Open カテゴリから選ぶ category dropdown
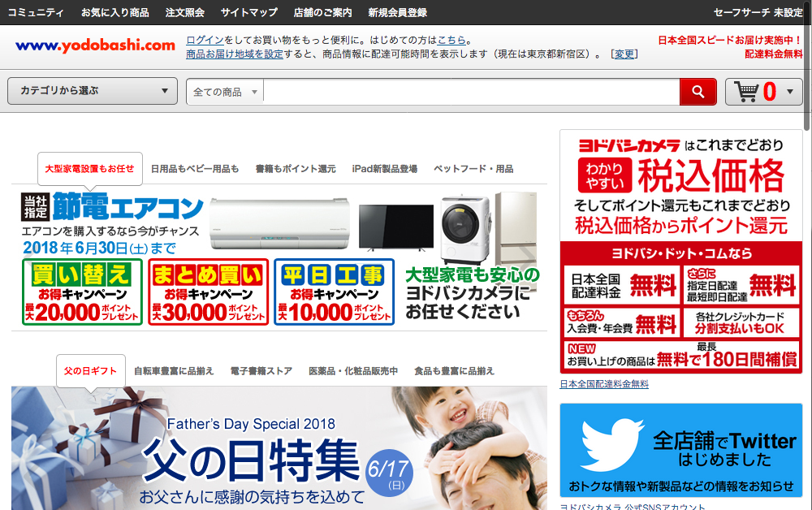The width and height of the screenshot is (812, 510). pyautogui.click(x=93, y=91)
